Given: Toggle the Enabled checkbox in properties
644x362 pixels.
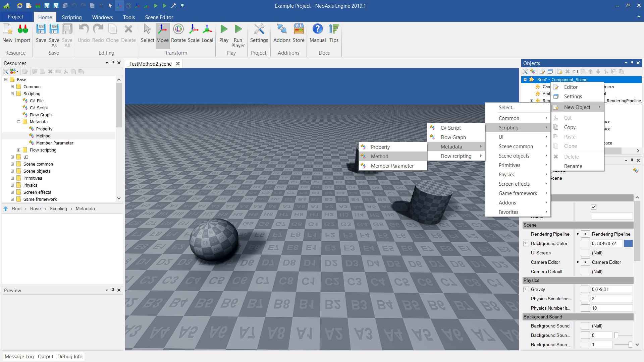Looking at the screenshot, I should pos(594,207).
